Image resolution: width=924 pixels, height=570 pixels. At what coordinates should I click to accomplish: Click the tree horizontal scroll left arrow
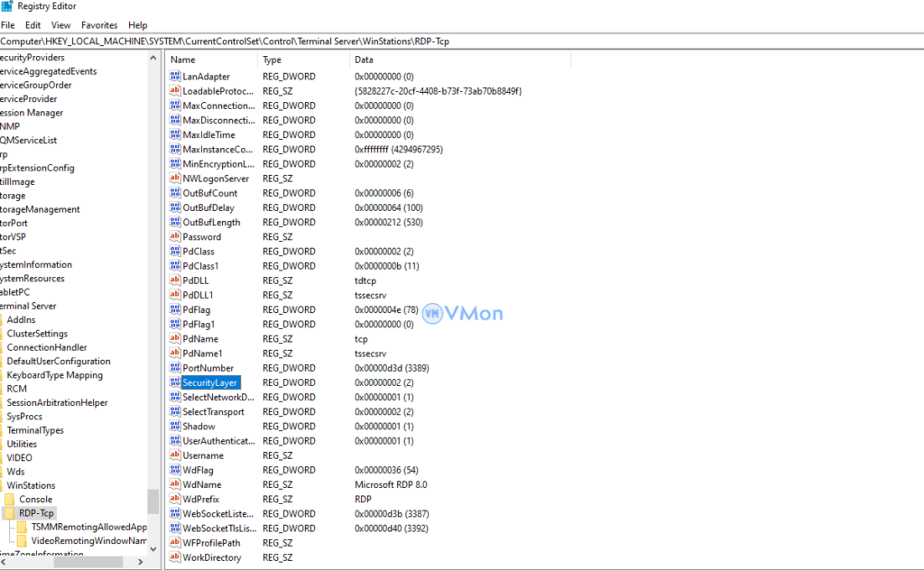pos(5,562)
